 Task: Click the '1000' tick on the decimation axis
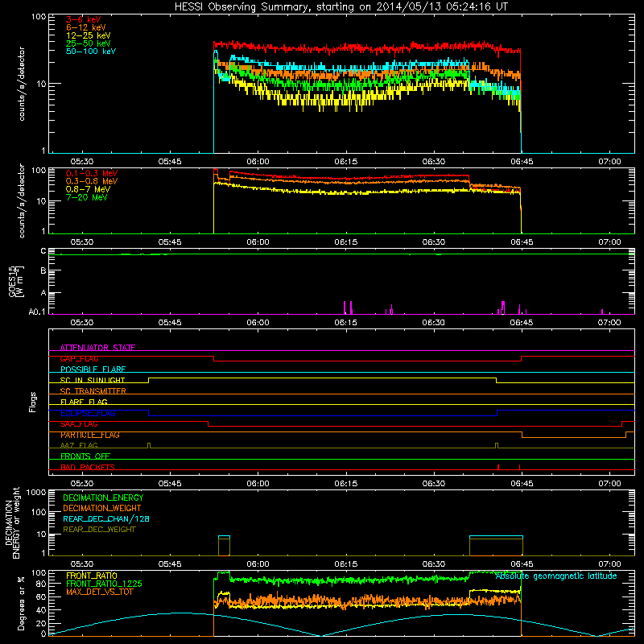click(36, 493)
